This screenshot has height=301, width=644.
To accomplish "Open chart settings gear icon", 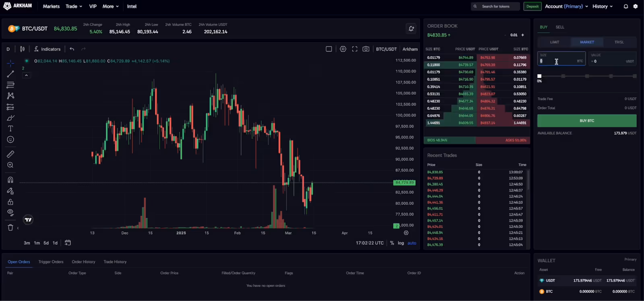I will pos(343,49).
